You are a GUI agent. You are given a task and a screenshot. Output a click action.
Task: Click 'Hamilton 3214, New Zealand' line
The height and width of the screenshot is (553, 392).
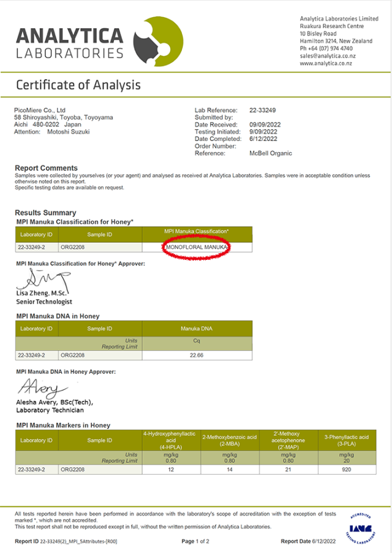[336, 41]
